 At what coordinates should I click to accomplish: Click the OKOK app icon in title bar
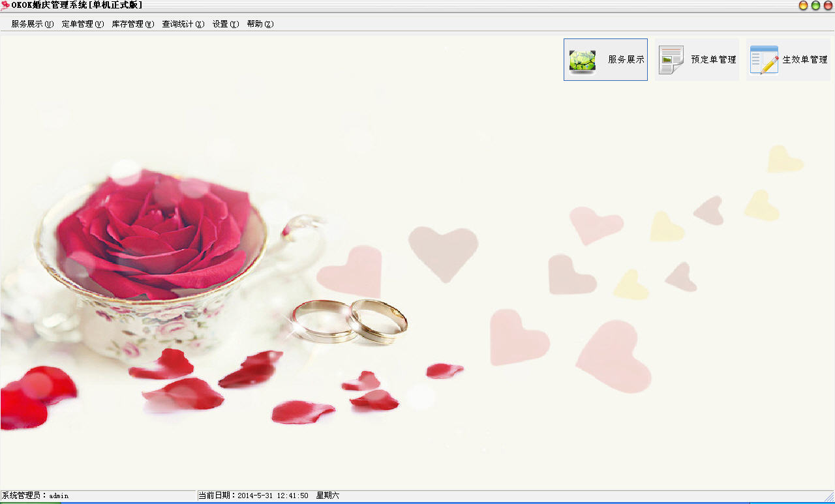coord(5,5)
